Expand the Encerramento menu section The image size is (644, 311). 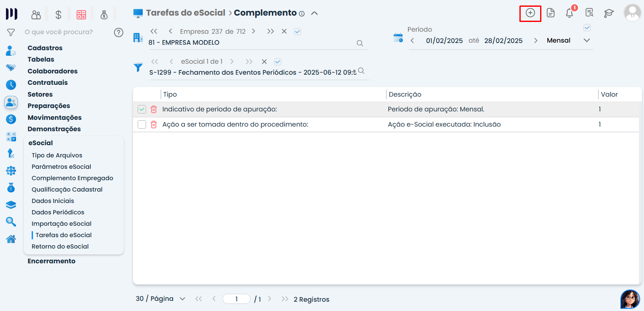52,261
